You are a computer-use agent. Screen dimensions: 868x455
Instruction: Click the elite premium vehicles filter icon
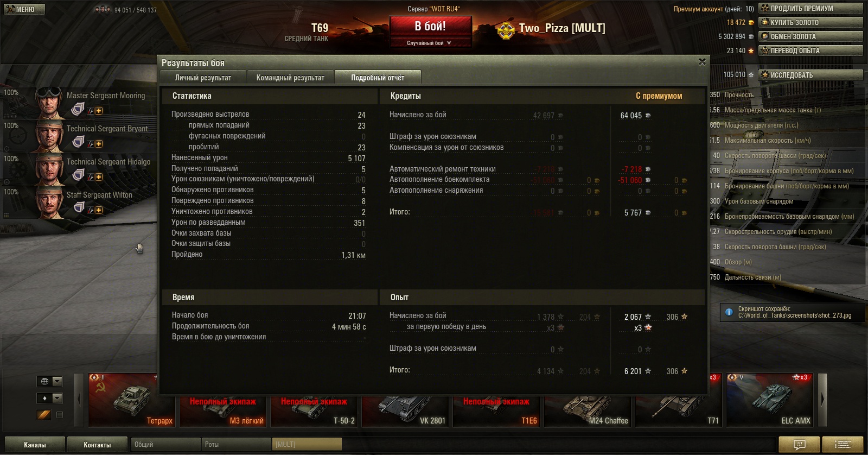point(44,414)
